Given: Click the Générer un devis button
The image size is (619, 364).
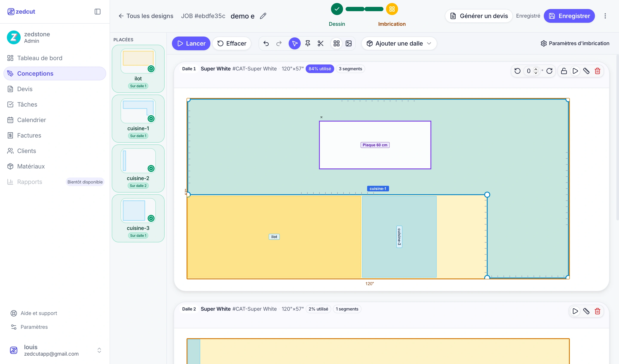Looking at the screenshot, I should pos(479,16).
